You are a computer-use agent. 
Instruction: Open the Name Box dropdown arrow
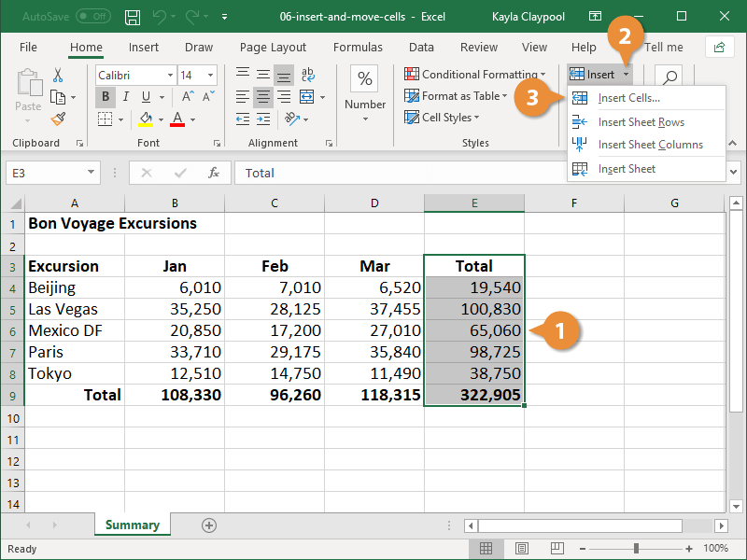pyautogui.click(x=92, y=173)
